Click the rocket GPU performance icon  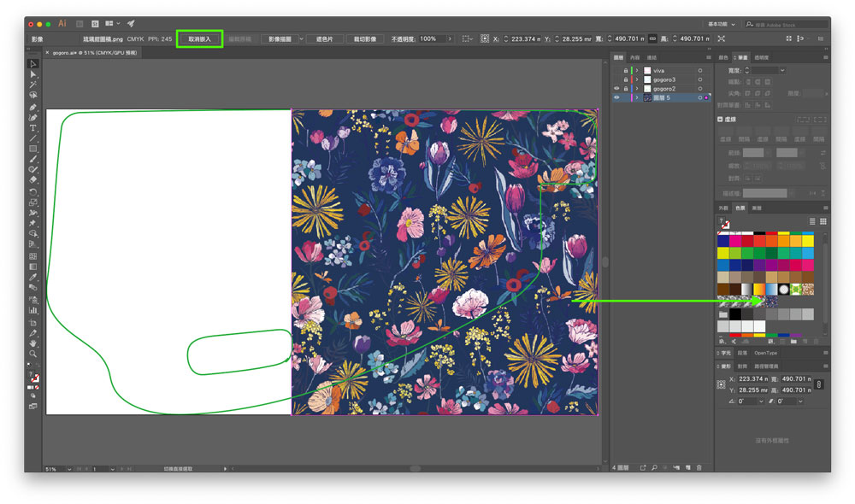(x=131, y=23)
